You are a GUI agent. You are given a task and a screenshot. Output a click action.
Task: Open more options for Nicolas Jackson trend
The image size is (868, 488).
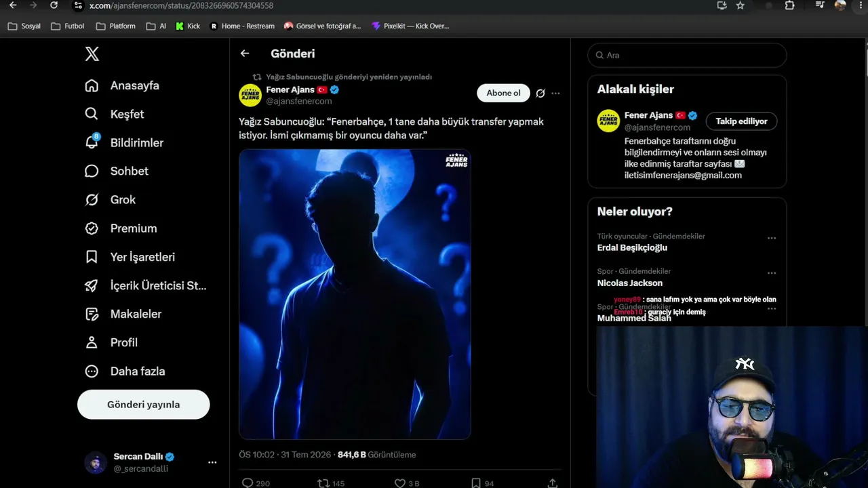tap(772, 273)
